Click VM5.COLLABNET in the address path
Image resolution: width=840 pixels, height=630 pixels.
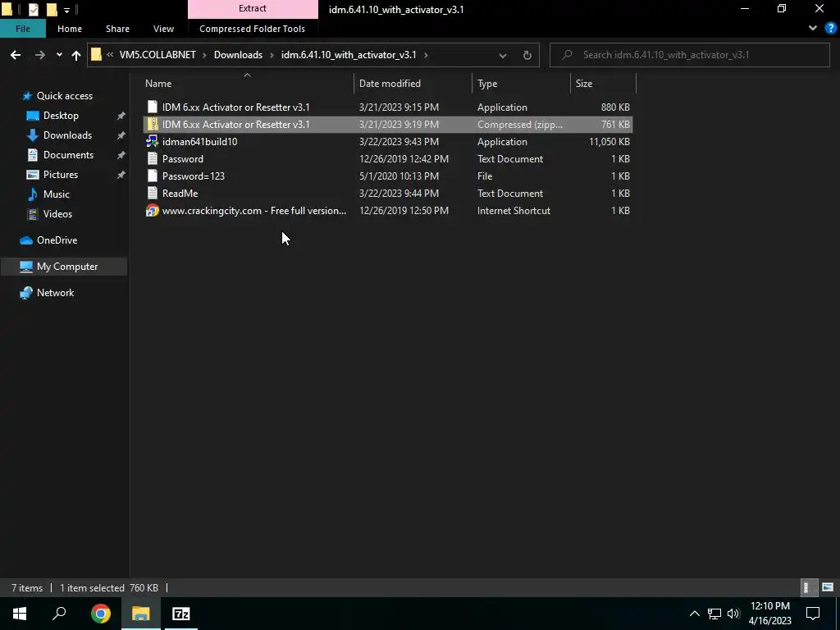pyautogui.click(x=157, y=55)
